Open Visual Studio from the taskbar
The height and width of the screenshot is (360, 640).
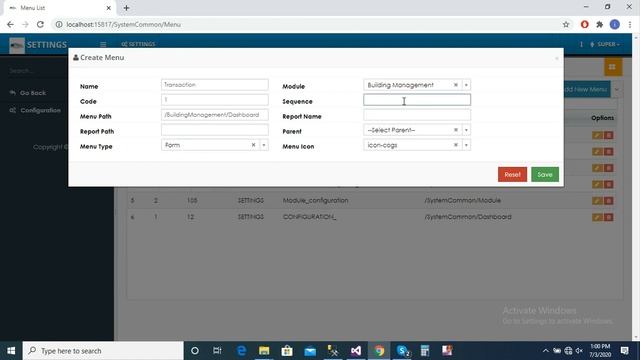(356, 351)
